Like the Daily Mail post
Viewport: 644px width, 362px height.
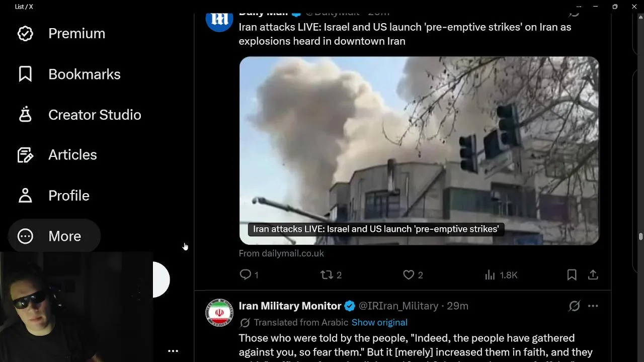tap(413, 275)
